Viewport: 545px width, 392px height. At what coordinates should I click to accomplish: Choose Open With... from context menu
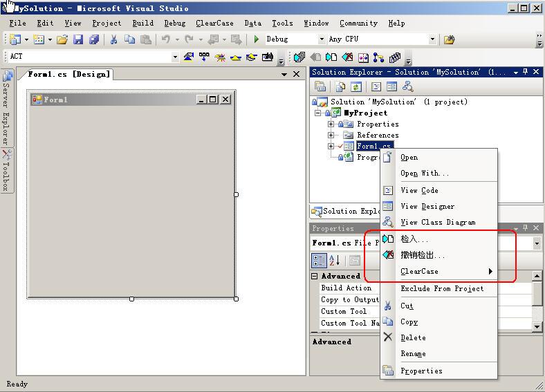pos(438,173)
